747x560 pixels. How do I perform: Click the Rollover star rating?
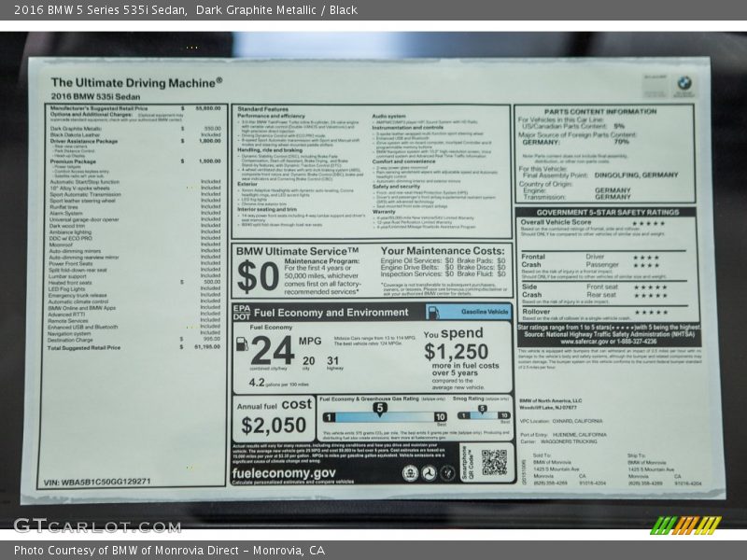(x=648, y=313)
